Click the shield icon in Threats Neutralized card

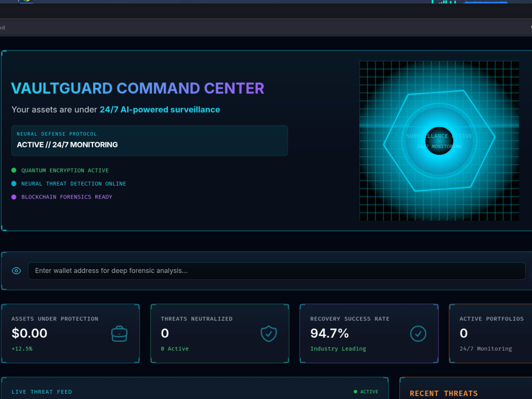pyautogui.click(x=269, y=334)
